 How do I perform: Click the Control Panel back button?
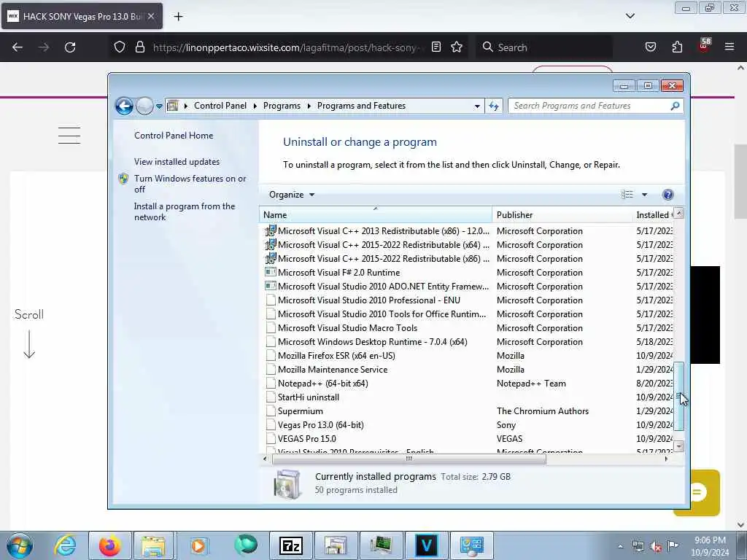click(124, 106)
